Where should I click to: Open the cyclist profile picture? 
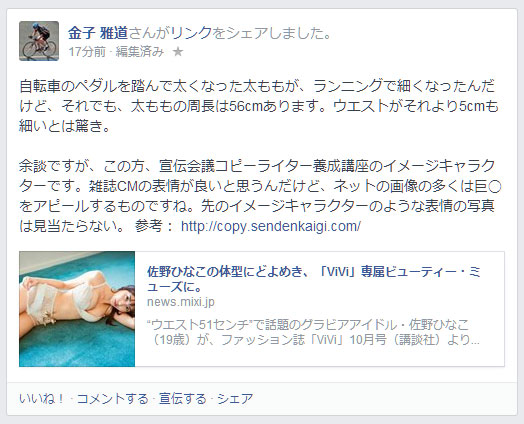coord(39,41)
